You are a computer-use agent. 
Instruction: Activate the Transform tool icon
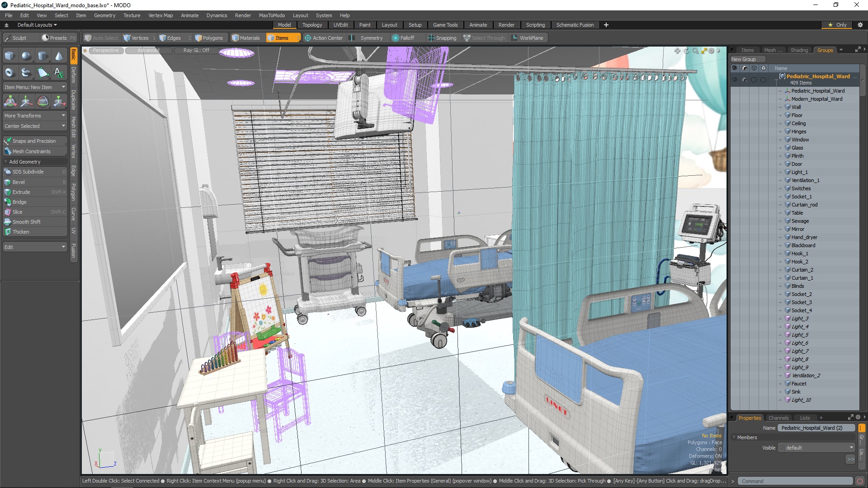pos(10,102)
